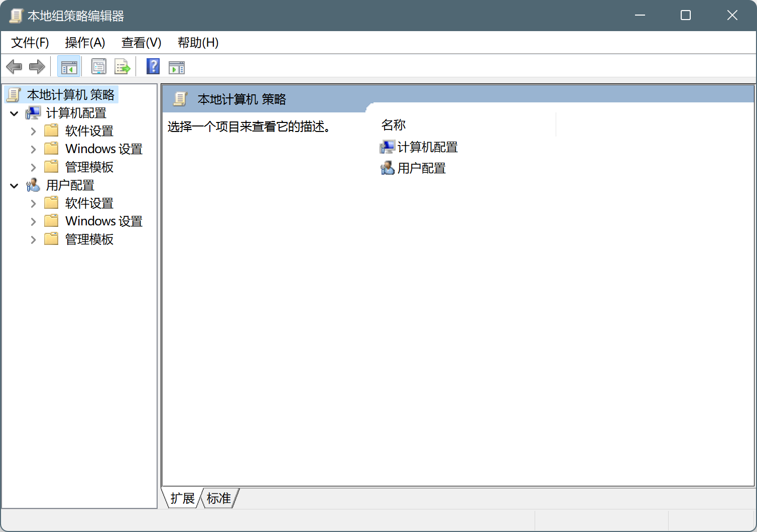This screenshot has height=532, width=757.
Task: Click the scroll icon beside 本地计算机 策略 in tree
Action: click(x=14, y=95)
